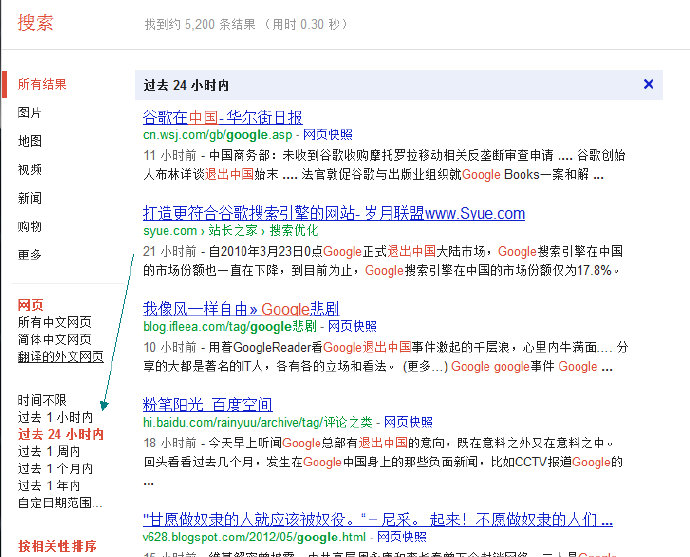Open result 谷歌在中国 - 华尔街日报

click(x=223, y=117)
